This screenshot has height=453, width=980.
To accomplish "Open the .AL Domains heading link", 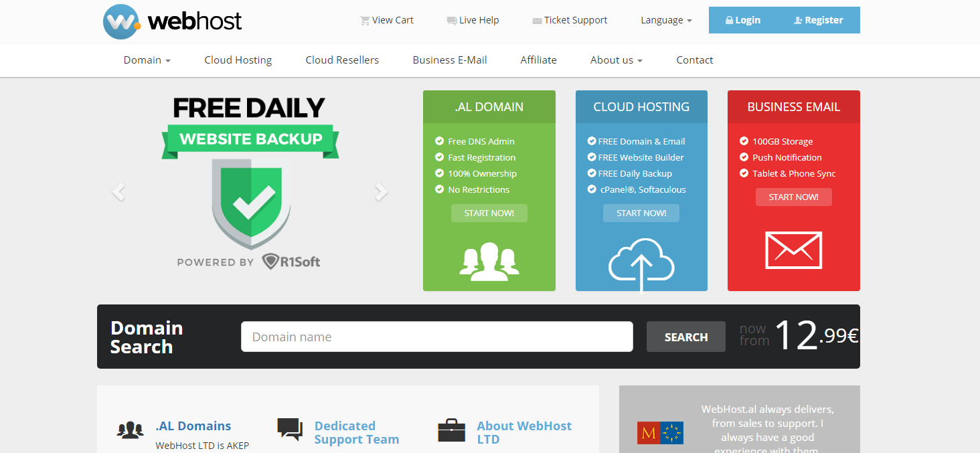I will (x=193, y=426).
